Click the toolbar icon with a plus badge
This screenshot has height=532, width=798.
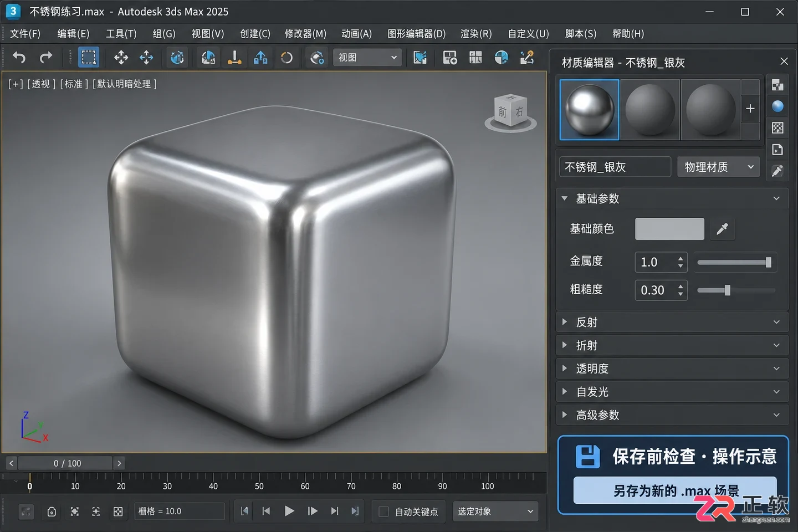450,57
